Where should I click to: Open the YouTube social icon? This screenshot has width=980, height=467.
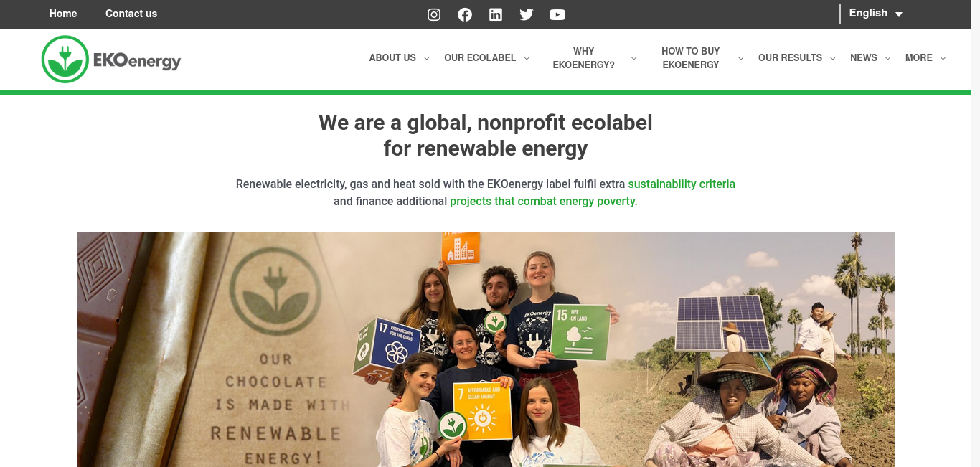coord(557,14)
